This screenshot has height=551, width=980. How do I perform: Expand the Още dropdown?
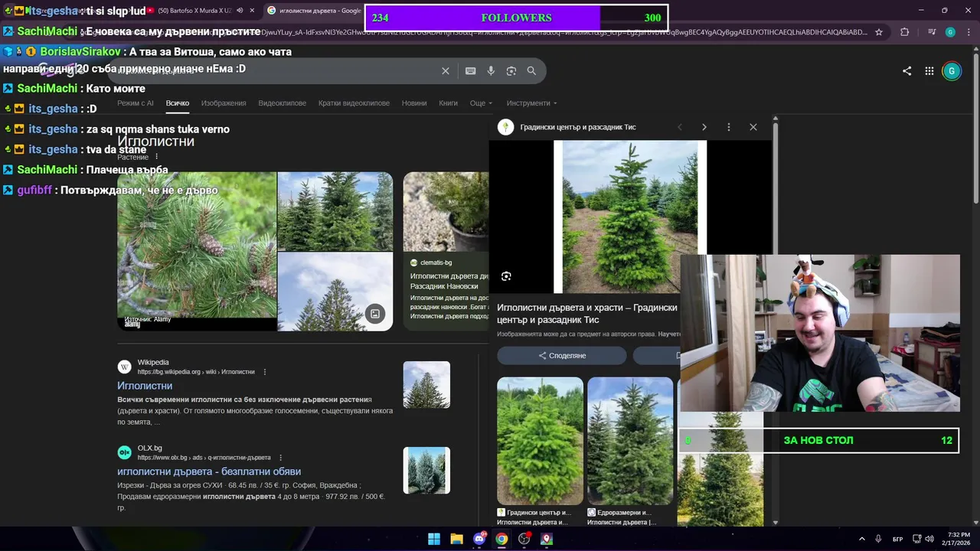tap(481, 103)
